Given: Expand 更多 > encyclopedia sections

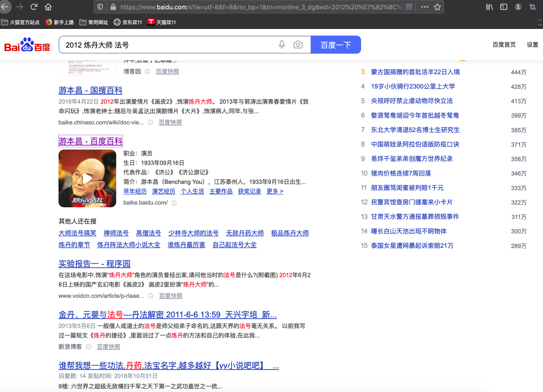Looking at the screenshot, I should coord(275,191).
